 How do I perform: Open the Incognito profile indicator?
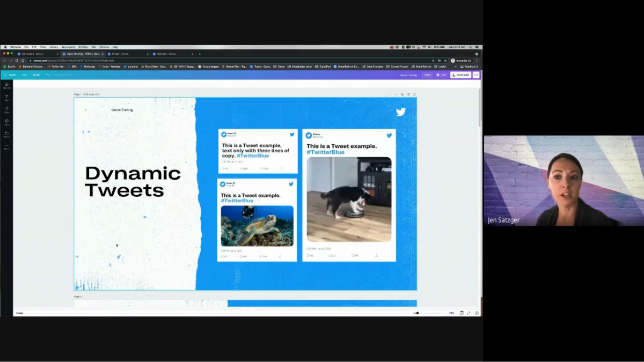[462, 61]
